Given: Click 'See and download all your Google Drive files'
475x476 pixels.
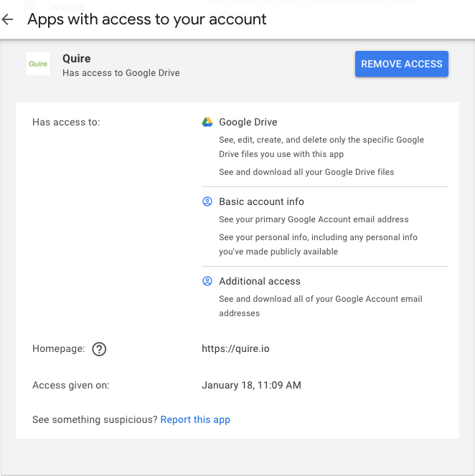Looking at the screenshot, I should coord(306,172).
